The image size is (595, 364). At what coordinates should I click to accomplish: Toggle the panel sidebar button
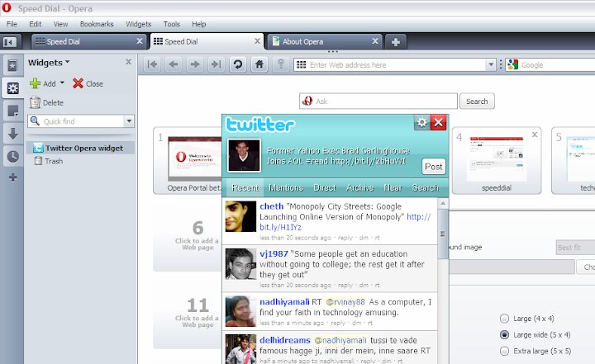click(10, 42)
